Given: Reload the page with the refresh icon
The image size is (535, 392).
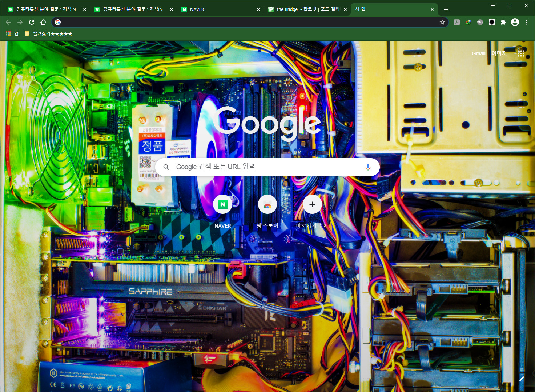Looking at the screenshot, I should coord(32,22).
